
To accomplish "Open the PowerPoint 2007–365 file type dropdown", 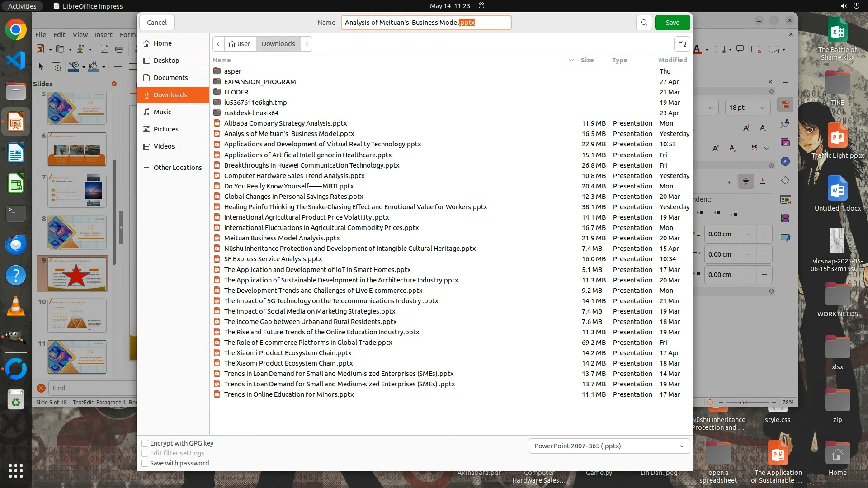I will point(609,446).
